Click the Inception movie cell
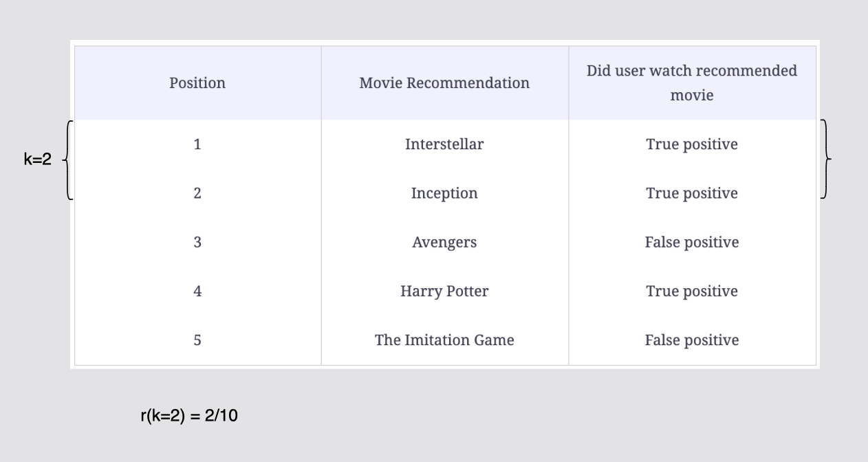Viewport: 868px width, 462px height. click(x=444, y=193)
